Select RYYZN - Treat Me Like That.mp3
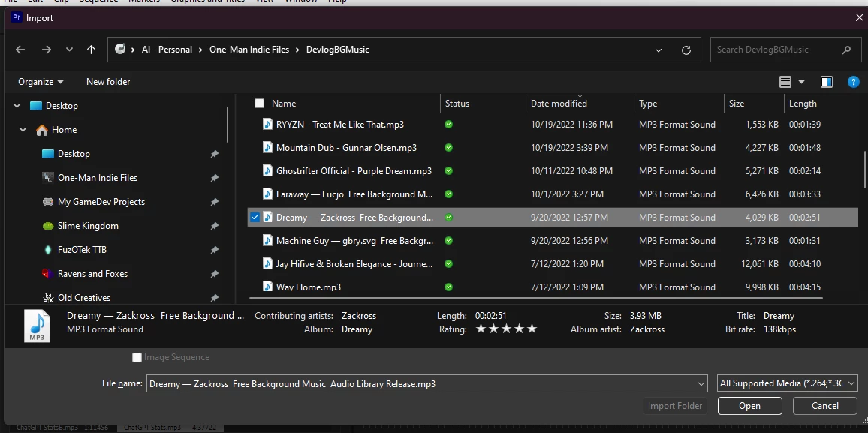868x433 pixels. (x=340, y=125)
